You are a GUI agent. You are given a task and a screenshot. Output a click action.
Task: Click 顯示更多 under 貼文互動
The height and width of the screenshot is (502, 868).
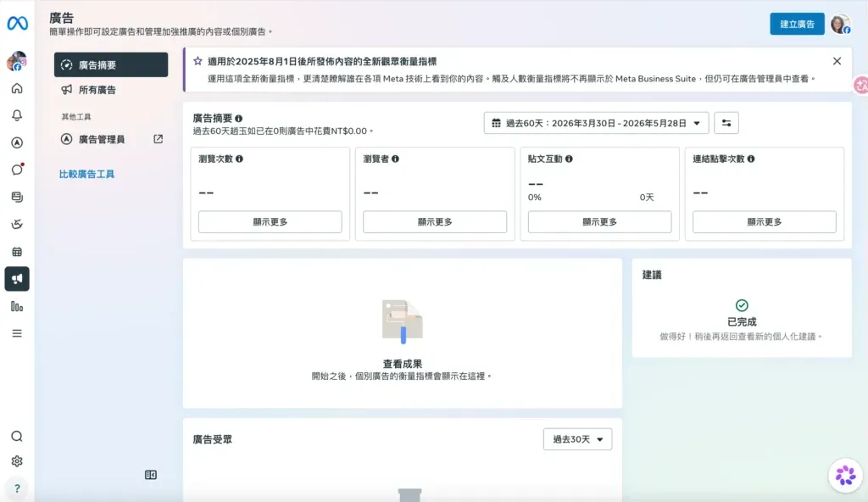coord(599,221)
